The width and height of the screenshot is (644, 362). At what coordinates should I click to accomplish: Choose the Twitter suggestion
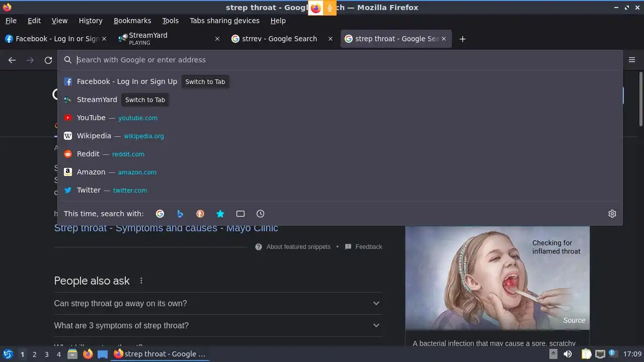[x=340, y=190]
